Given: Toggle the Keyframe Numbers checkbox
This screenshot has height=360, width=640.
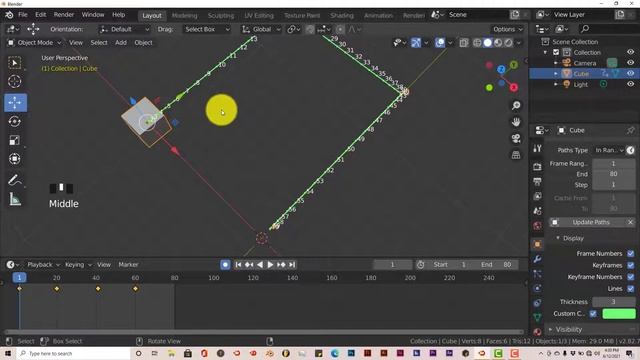Looking at the screenshot, I should 631,277.
